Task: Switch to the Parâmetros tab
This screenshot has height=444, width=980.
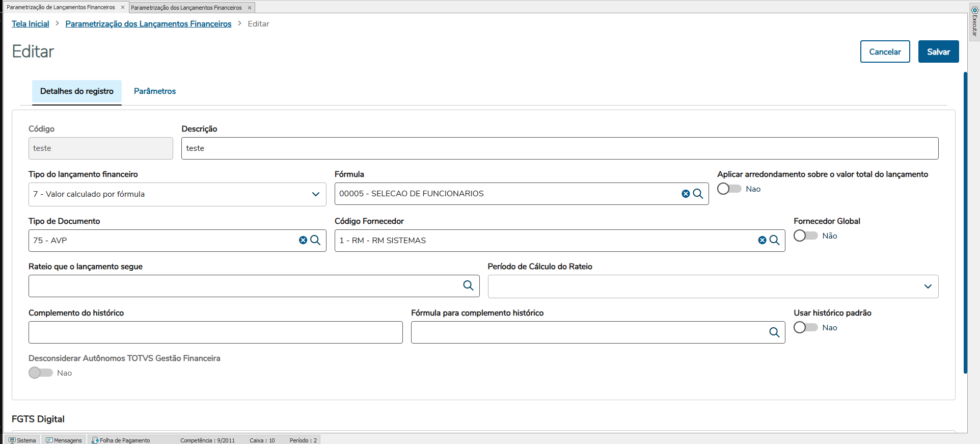Action: coord(155,91)
